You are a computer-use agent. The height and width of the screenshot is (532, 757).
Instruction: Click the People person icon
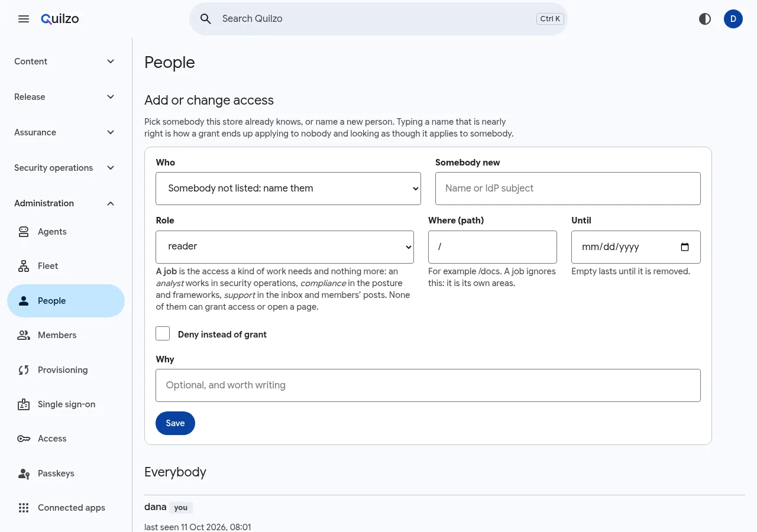pos(24,301)
